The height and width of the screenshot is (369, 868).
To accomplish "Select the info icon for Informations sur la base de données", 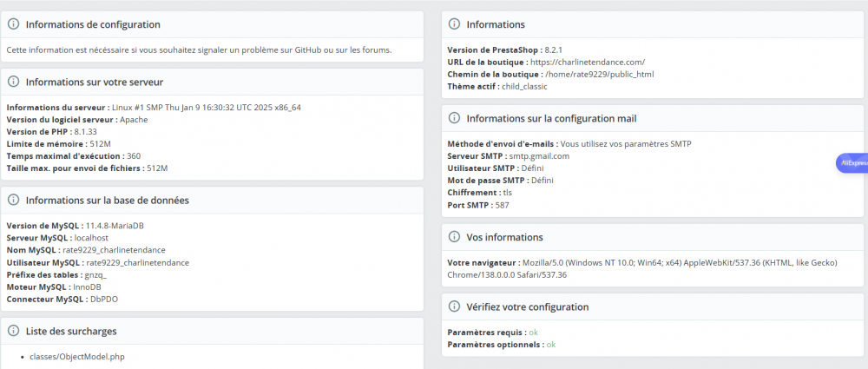I will tap(14, 201).
